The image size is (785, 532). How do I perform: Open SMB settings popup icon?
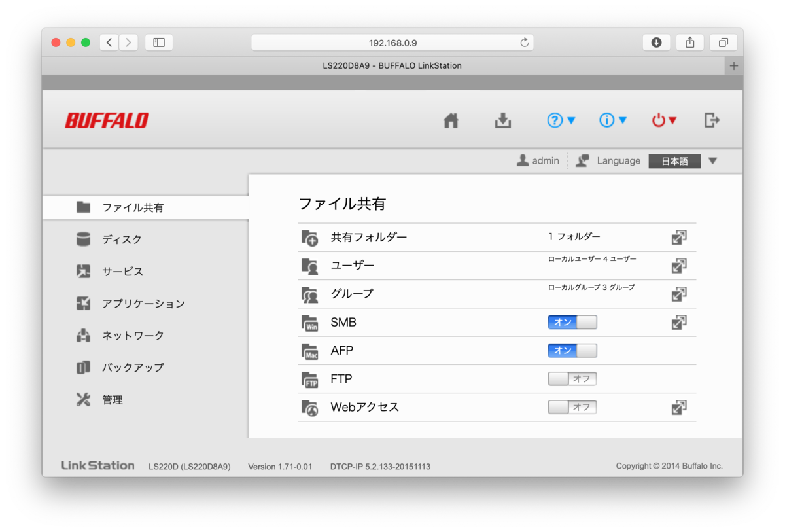click(679, 323)
